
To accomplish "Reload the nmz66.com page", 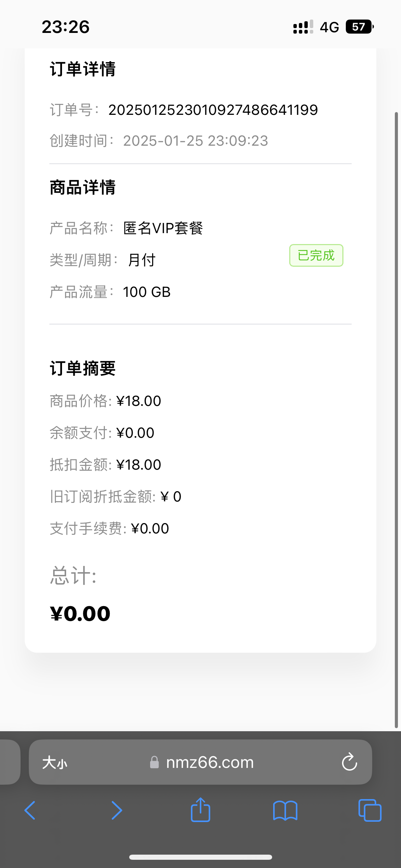I will (x=349, y=762).
